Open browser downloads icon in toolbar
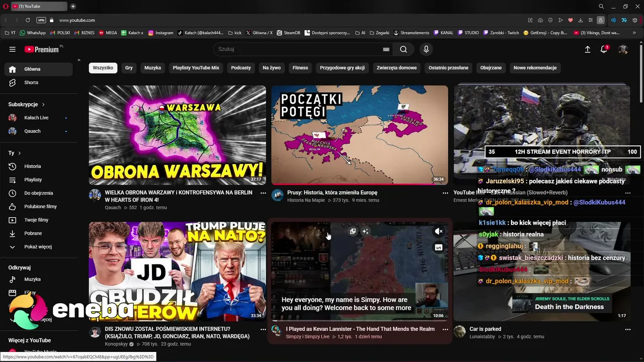 (x=581, y=20)
